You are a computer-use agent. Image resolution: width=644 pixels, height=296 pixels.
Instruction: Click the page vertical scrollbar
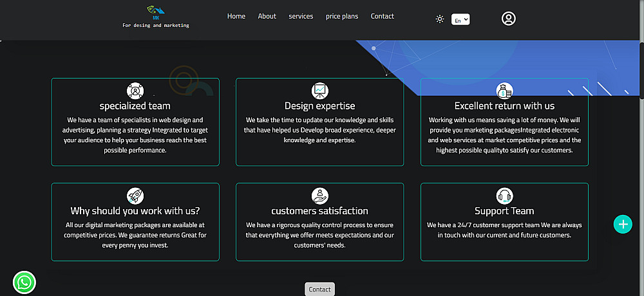pyautogui.click(x=641, y=70)
